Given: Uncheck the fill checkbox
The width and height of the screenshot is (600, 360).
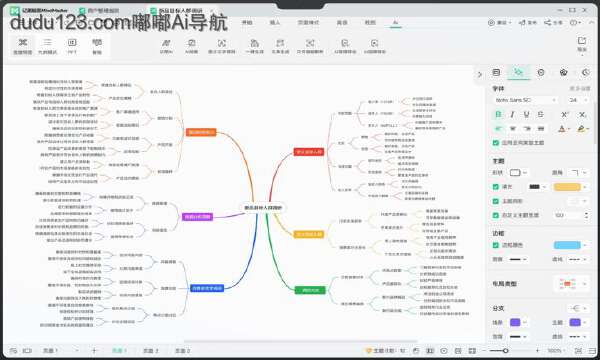Looking at the screenshot, I should click(x=496, y=187).
